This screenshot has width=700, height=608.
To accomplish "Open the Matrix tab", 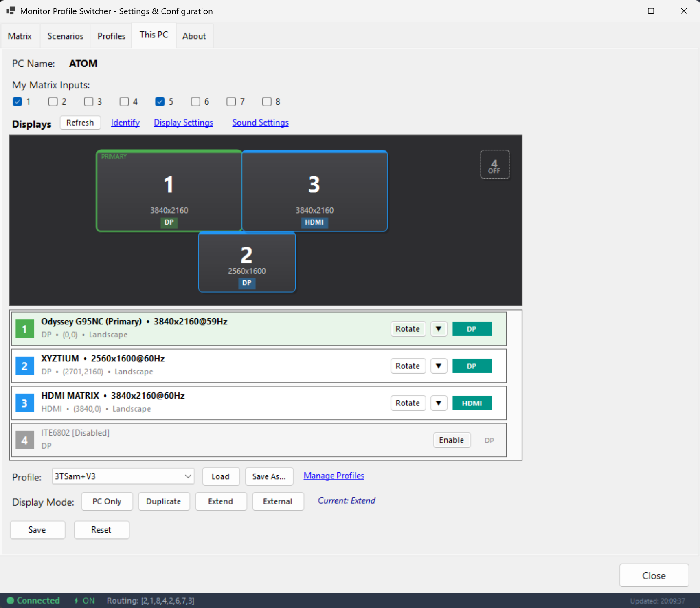I will tap(20, 36).
